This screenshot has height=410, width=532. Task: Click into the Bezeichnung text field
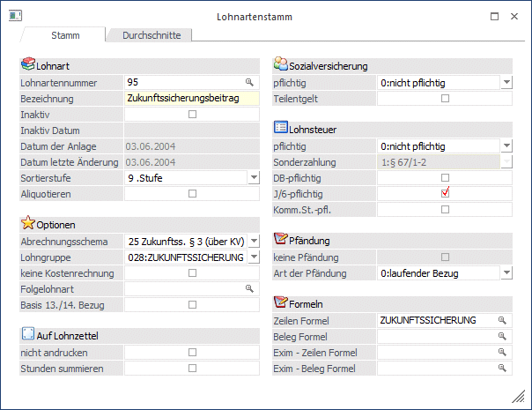pyautogui.click(x=190, y=98)
